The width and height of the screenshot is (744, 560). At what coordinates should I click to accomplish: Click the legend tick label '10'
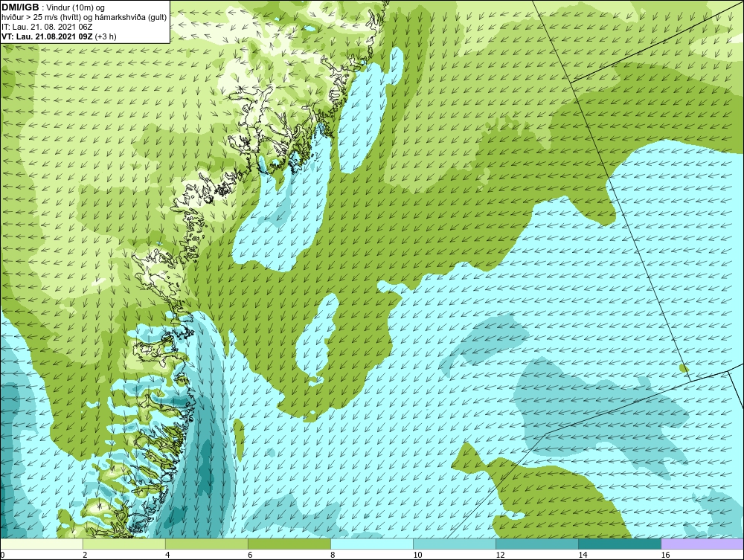[417, 555]
